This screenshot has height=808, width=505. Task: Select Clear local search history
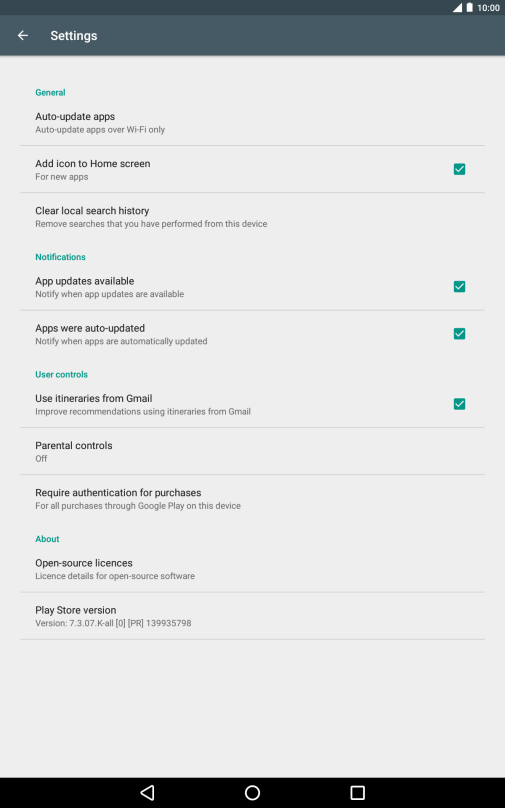click(252, 216)
